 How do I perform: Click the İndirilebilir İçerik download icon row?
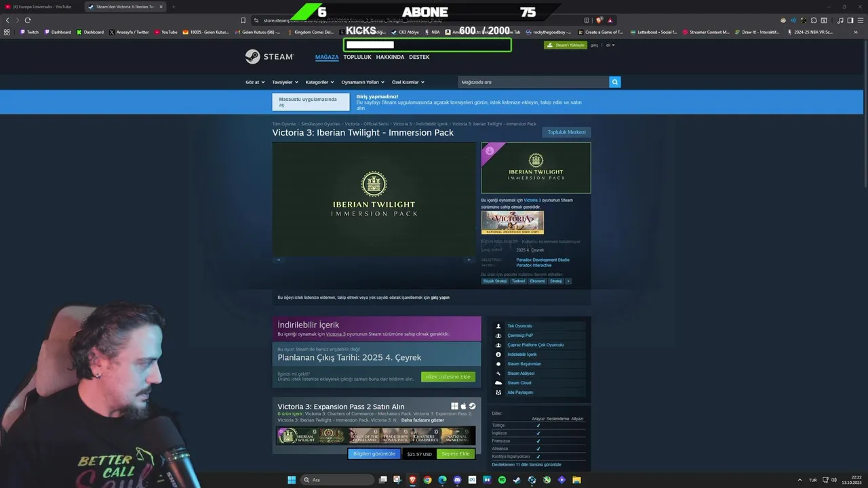tap(540, 354)
